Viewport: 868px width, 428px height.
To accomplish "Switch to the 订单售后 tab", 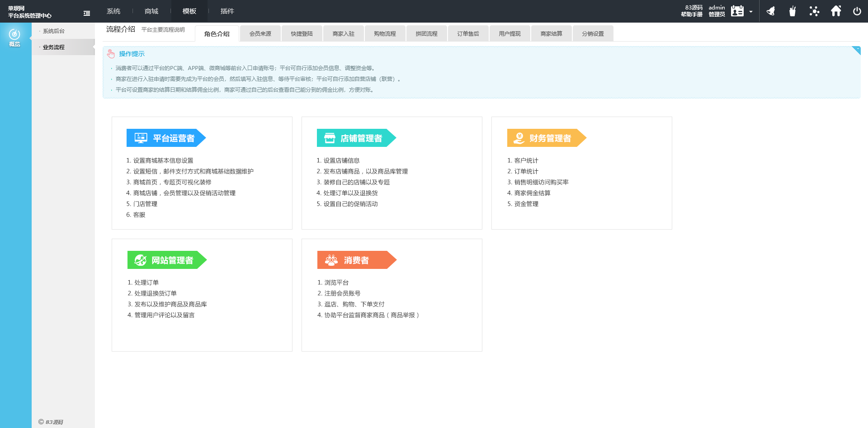I will click(x=468, y=34).
